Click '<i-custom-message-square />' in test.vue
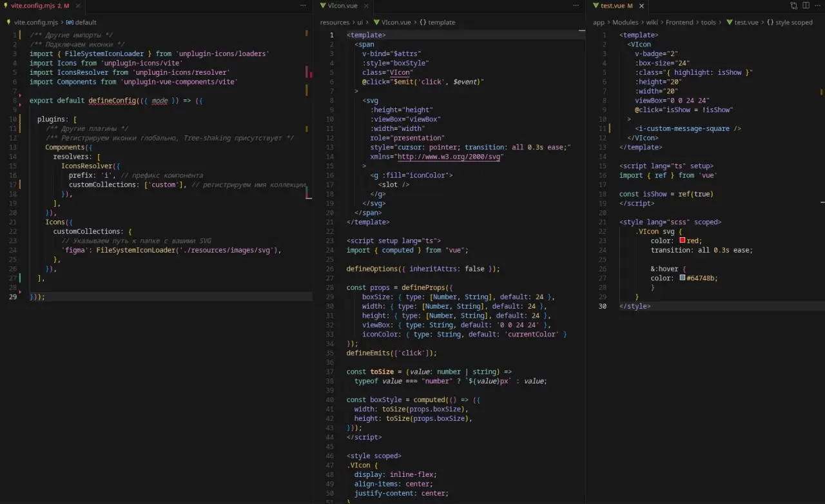This screenshot has width=825, height=504. point(688,128)
